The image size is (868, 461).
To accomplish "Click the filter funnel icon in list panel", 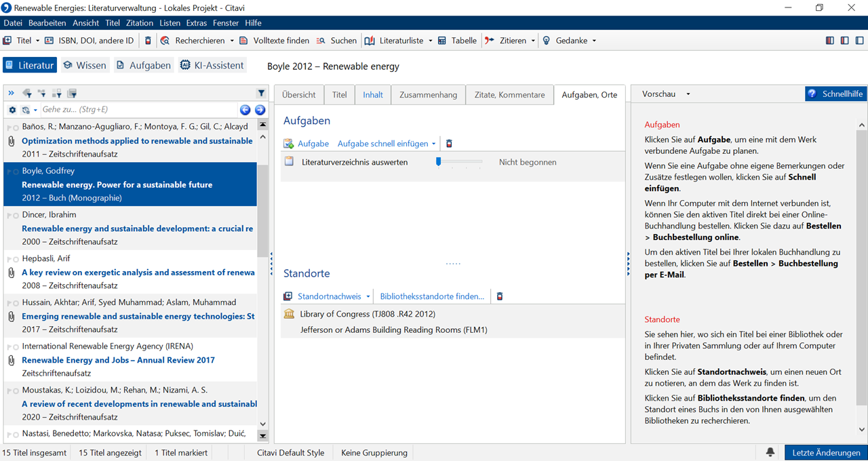I will [x=261, y=94].
